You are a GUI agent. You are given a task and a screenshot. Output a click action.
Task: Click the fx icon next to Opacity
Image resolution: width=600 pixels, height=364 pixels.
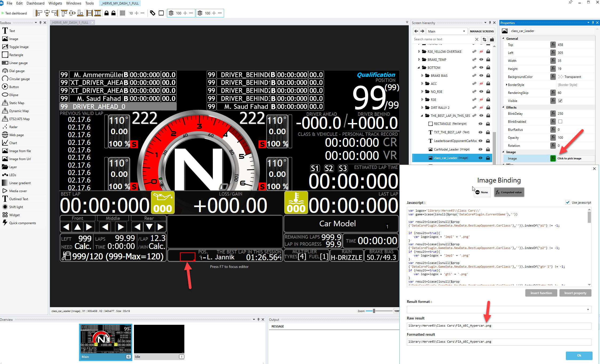point(553,137)
